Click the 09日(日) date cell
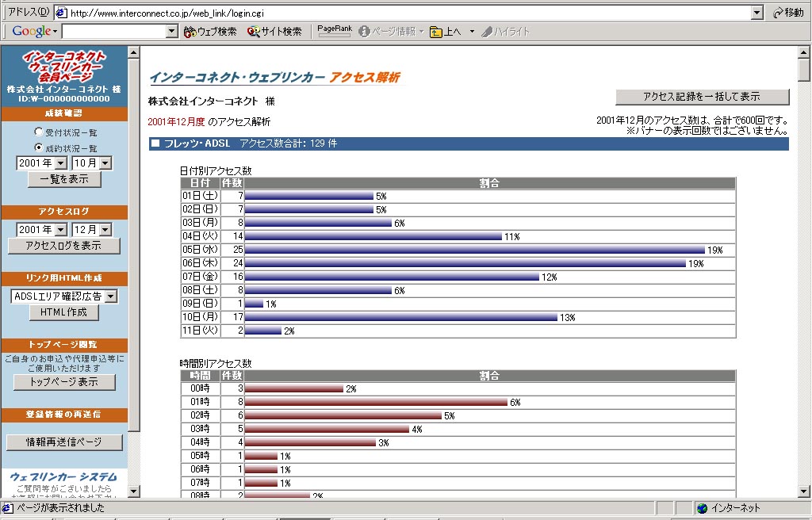The width and height of the screenshot is (812, 520). coord(201,304)
